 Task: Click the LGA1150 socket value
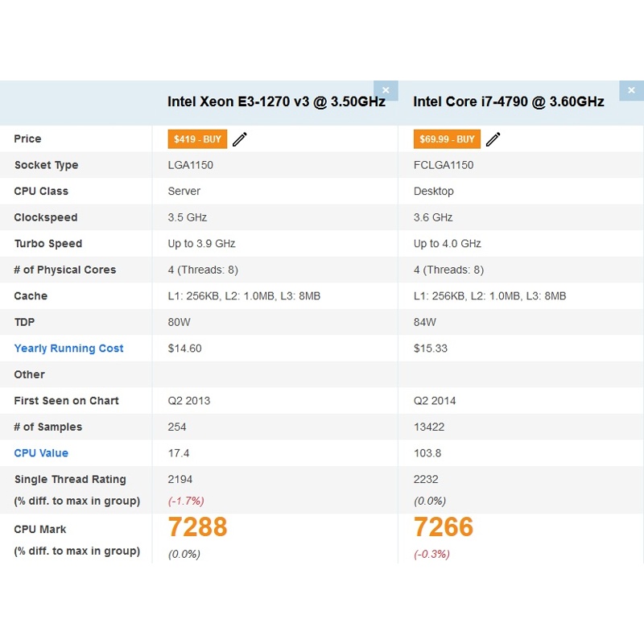[191, 165]
